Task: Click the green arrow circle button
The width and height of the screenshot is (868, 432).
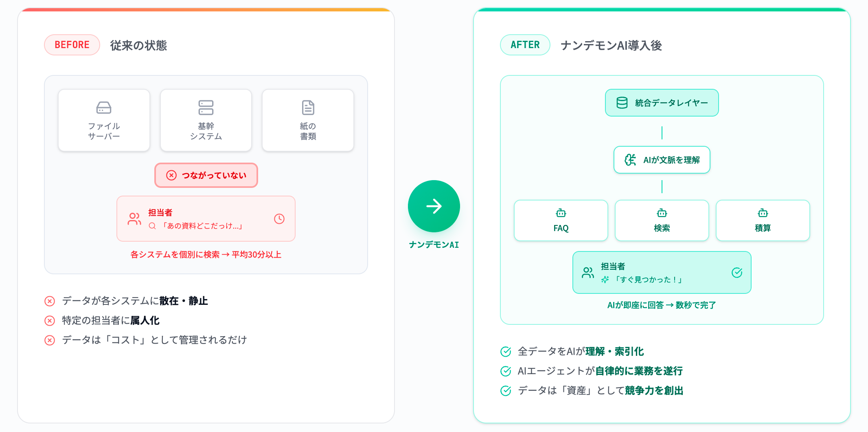Action: click(x=434, y=206)
